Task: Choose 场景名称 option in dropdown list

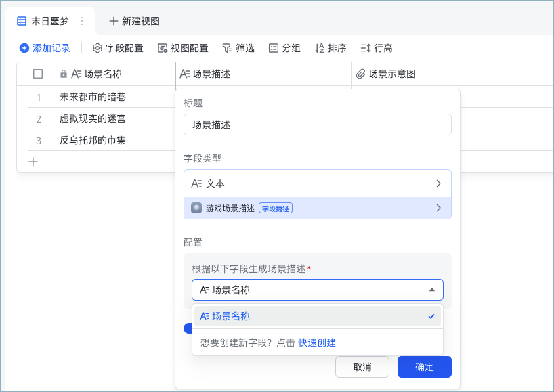Action: [x=317, y=316]
